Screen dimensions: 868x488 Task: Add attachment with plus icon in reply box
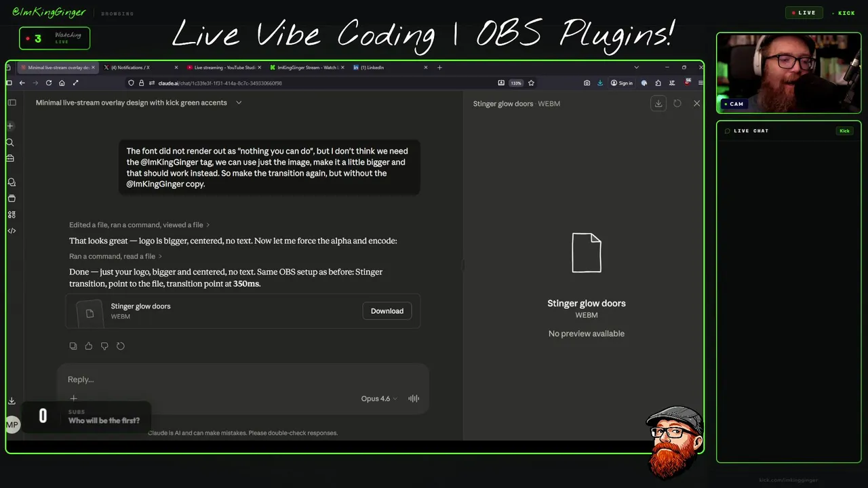tap(74, 399)
